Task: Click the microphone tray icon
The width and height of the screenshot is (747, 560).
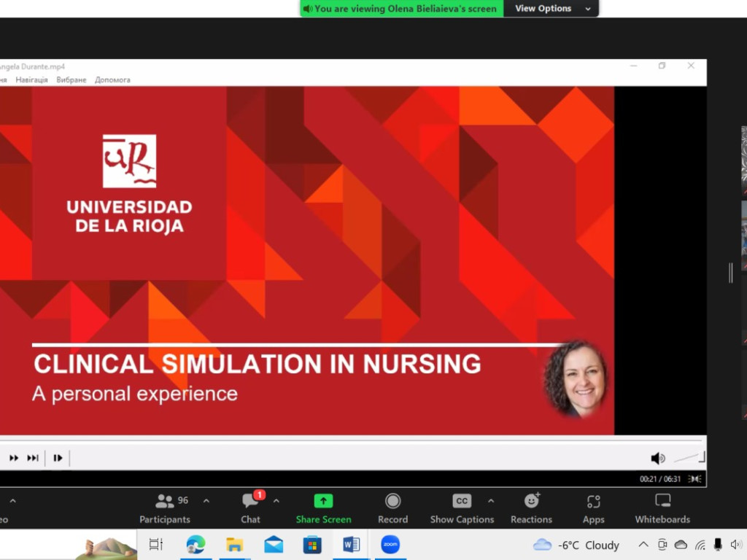Action: [x=718, y=544]
